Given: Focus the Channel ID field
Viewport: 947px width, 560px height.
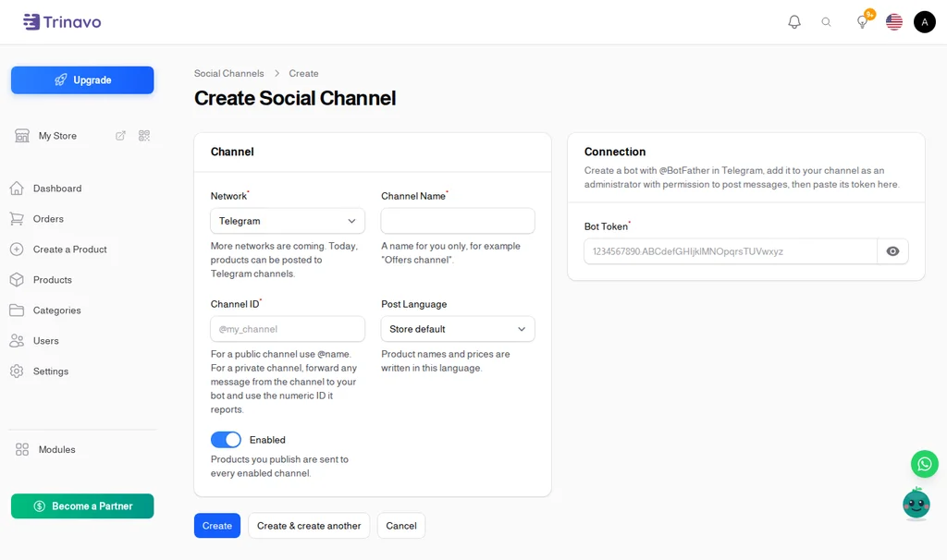Looking at the screenshot, I should coord(288,329).
